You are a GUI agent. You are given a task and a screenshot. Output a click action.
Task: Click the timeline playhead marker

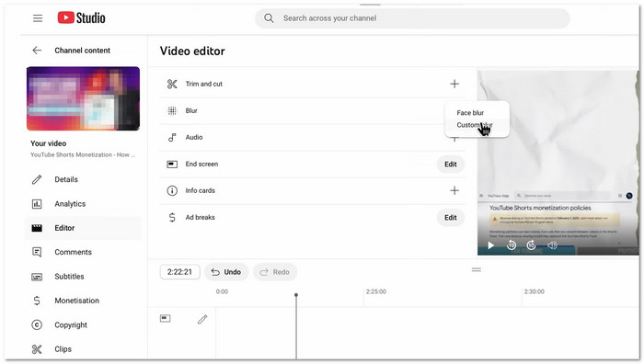[x=296, y=295]
